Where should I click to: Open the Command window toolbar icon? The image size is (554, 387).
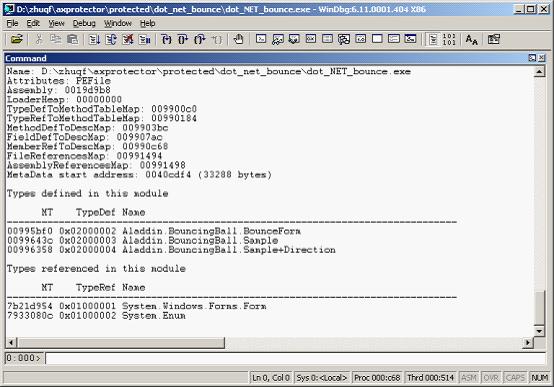(261, 39)
